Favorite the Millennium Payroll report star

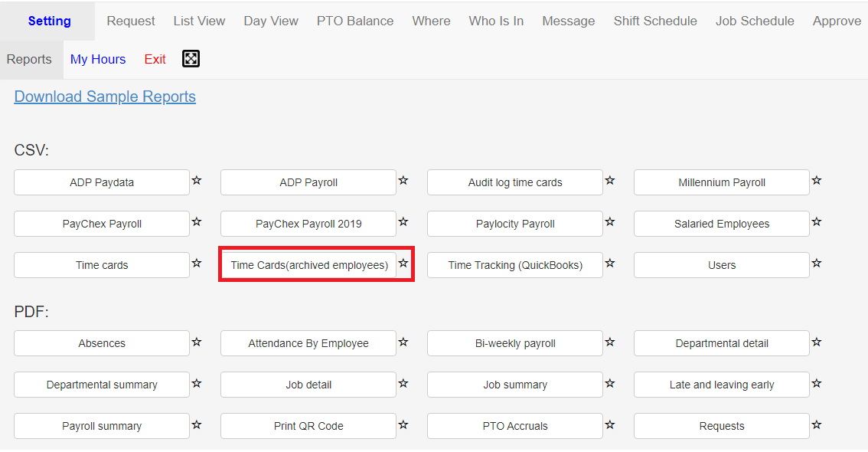tap(817, 181)
